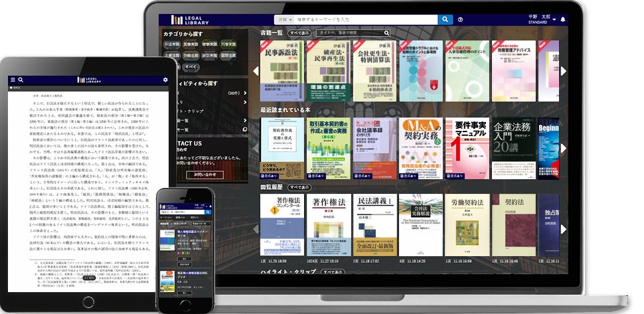Open the 会社法実務解説 book cover
The image size is (644, 314).
tap(421, 225)
